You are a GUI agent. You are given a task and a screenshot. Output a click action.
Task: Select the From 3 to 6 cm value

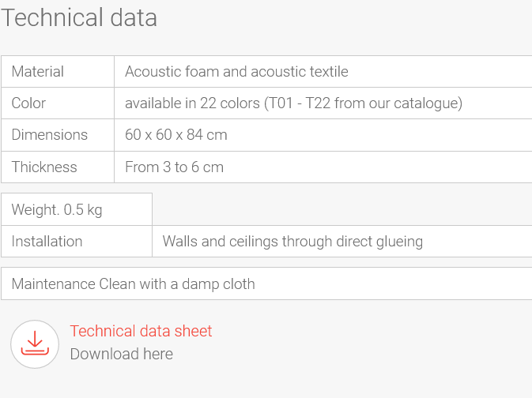[x=175, y=167]
